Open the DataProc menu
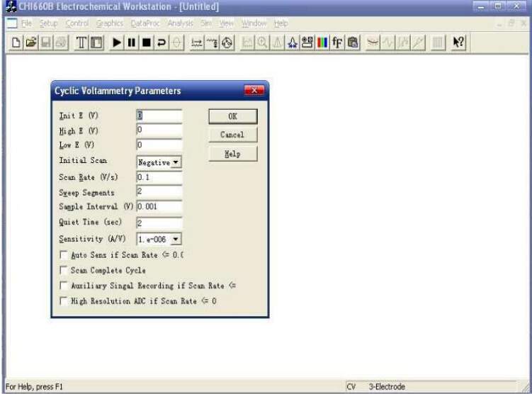The image size is (532, 394). pos(145,23)
